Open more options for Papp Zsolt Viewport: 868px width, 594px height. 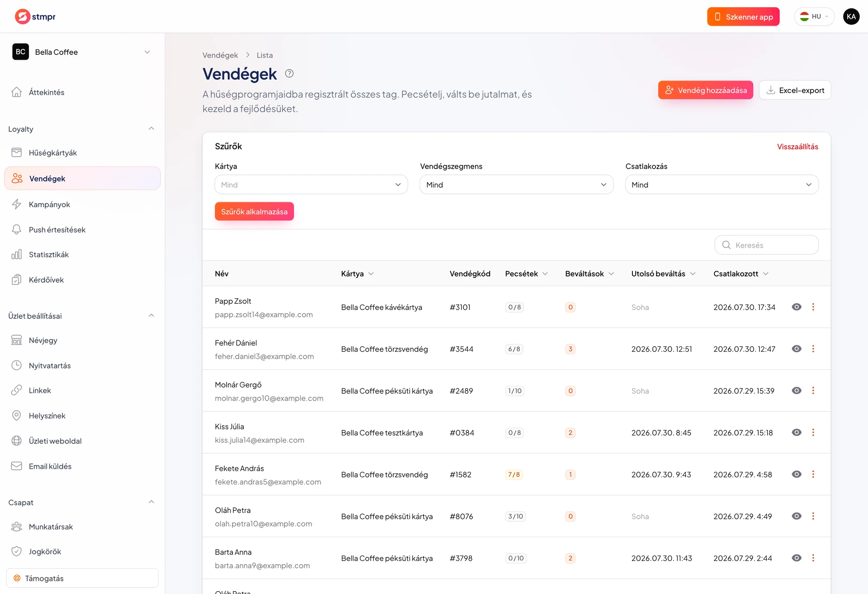tap(813, 307)
